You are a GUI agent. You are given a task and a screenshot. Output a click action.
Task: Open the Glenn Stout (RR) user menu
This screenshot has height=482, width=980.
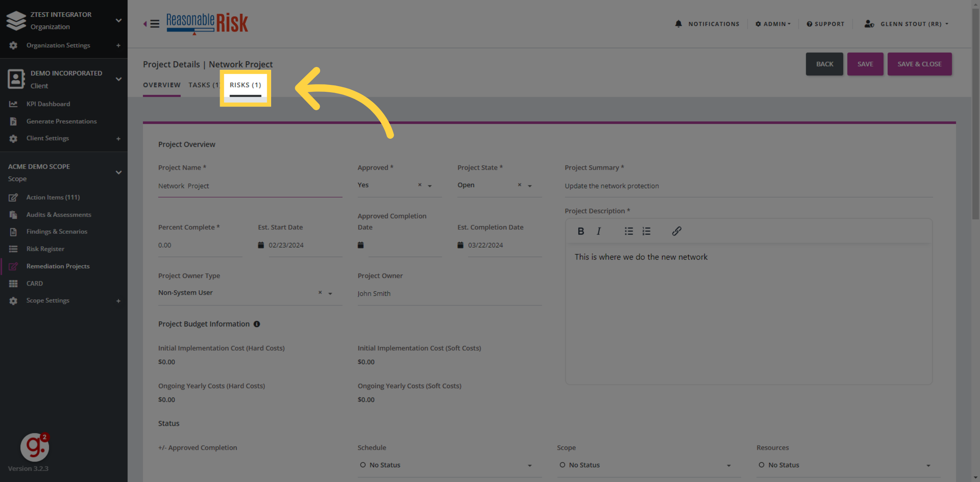906,24
